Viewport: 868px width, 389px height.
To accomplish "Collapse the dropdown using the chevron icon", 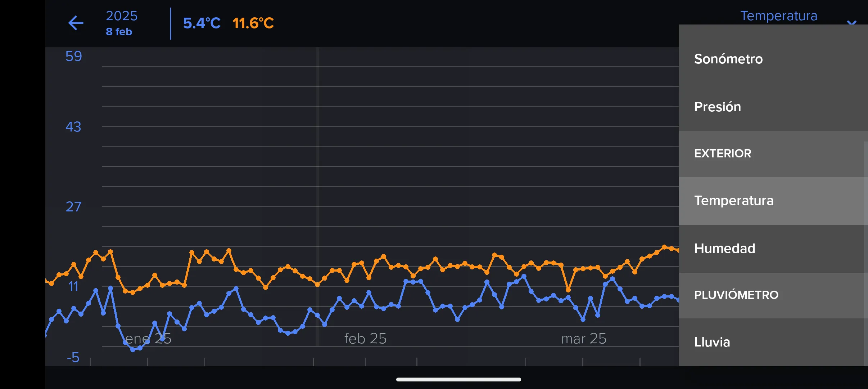I will click(851, 22).
